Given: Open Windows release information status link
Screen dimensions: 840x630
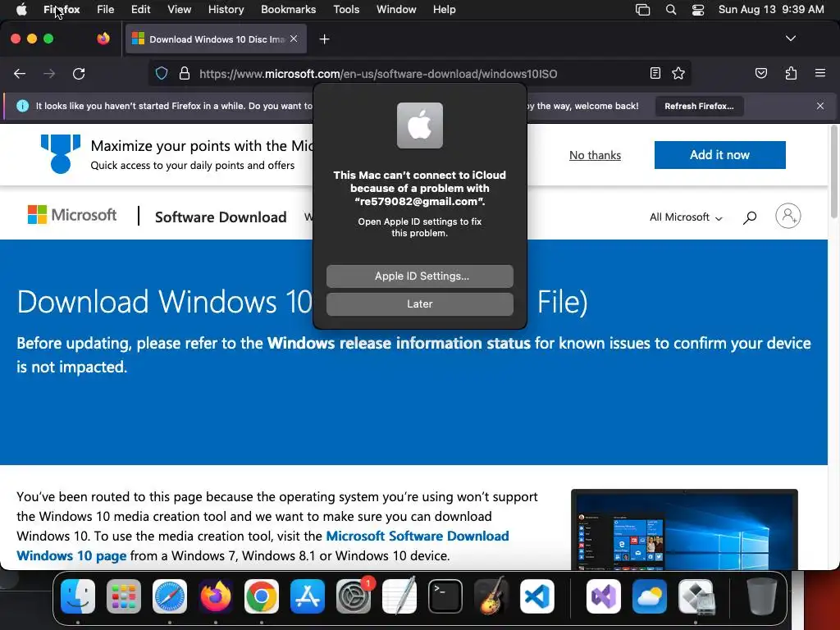Looking at the screenshot, I should tap(399, 343).
